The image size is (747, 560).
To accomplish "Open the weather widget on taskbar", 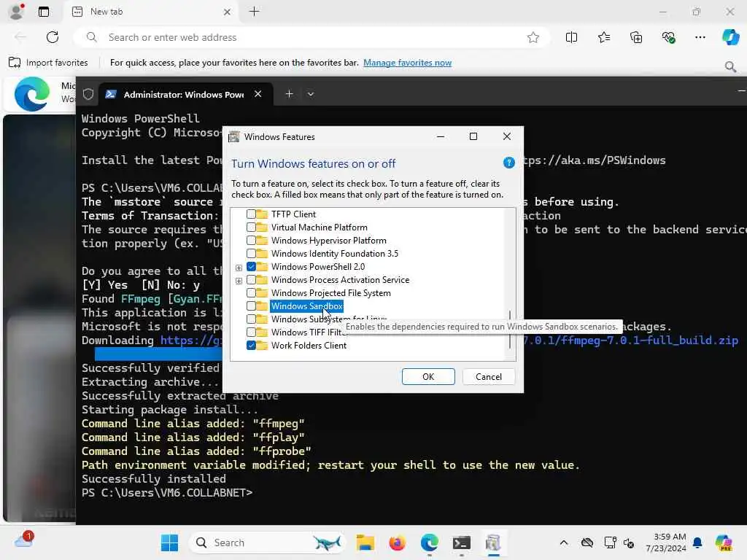I will (24, 540).
